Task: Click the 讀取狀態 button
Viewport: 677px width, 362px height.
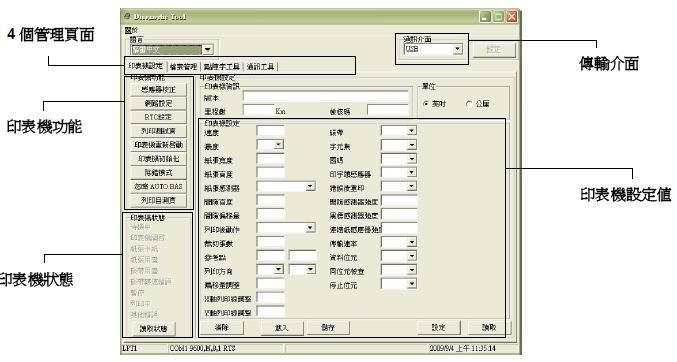Action: coord(154,328)
